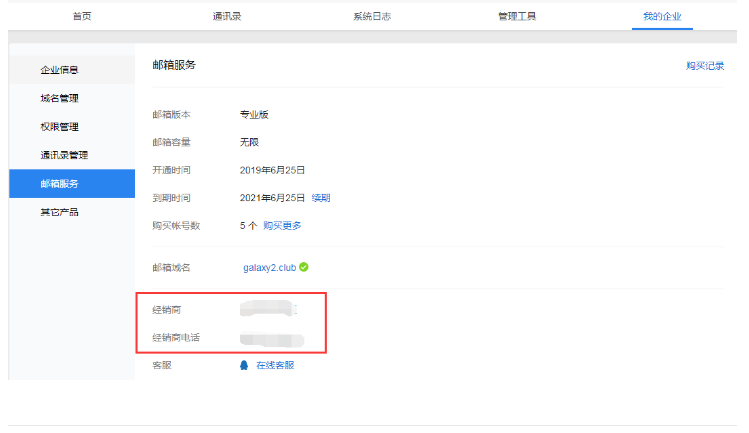The image size is (749, 433).
Task: Start chat via 在线客服 link
Action: 275,365
